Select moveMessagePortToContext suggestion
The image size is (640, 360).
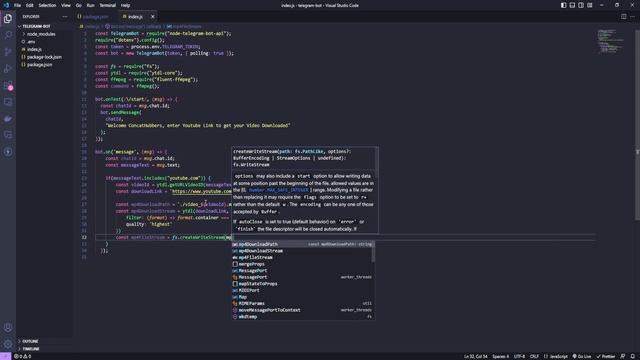point(303,310)
